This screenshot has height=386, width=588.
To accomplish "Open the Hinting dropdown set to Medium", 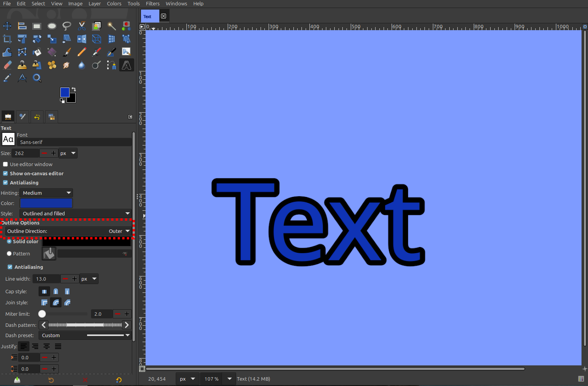I will (46, 193).
